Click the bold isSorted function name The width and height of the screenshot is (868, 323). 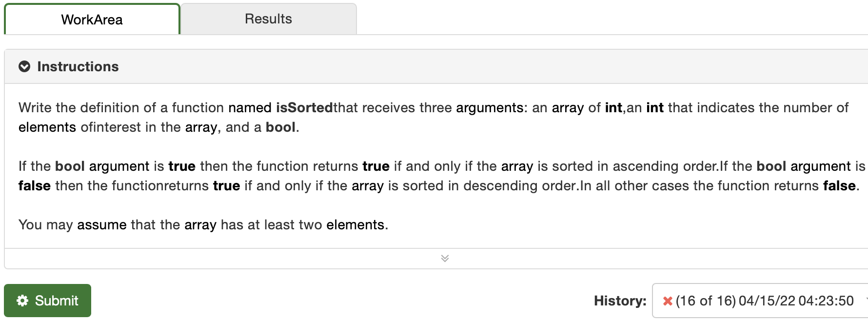click(x=304, y=107)
